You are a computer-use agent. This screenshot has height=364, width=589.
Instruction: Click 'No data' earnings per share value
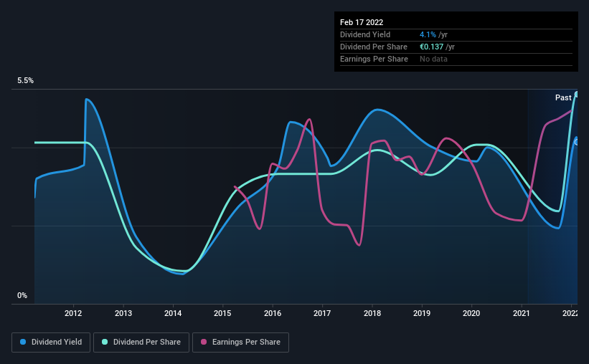click(x=433, y=59)
